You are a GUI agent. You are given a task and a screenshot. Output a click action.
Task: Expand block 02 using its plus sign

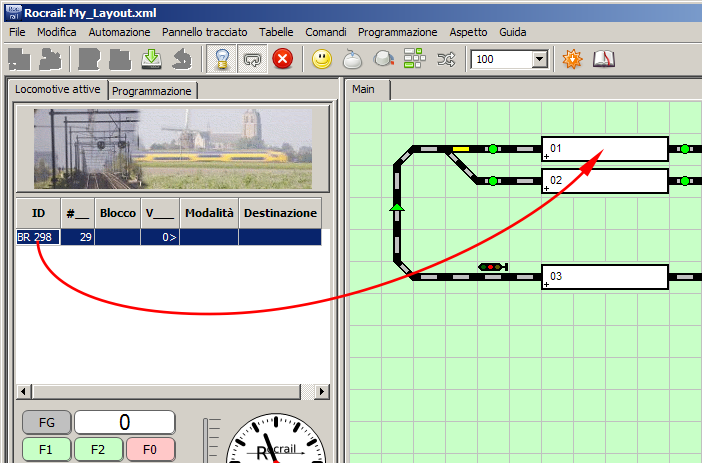(x=546, y=188)
